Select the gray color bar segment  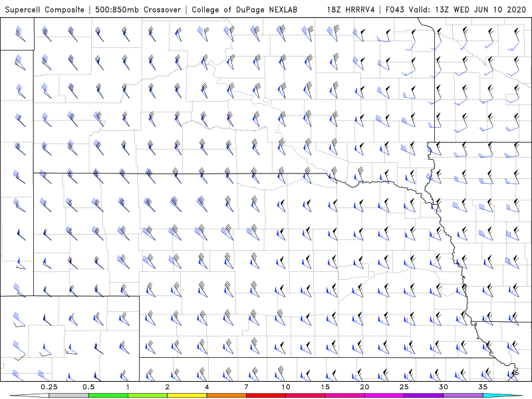(69, 396)
